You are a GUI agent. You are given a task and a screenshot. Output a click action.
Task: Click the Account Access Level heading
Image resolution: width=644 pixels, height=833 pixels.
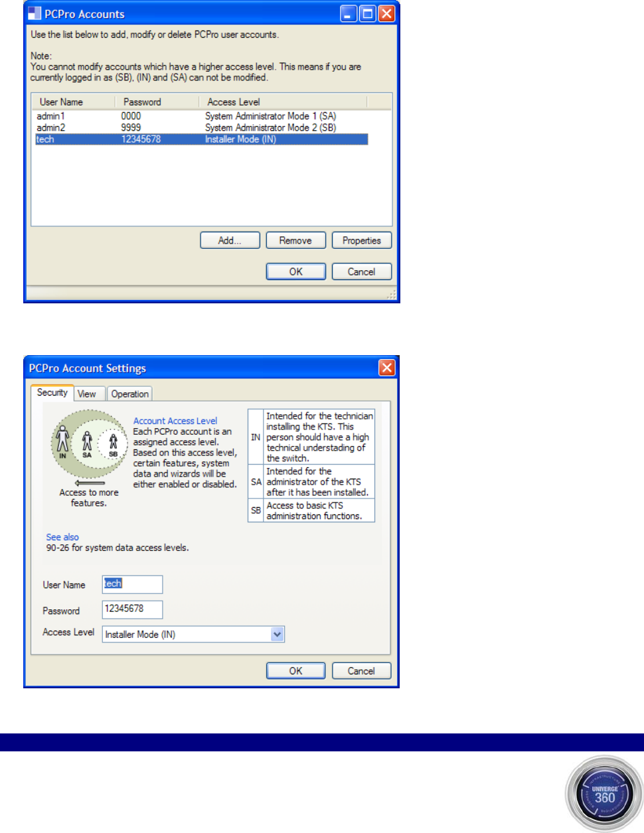(175, 421)
